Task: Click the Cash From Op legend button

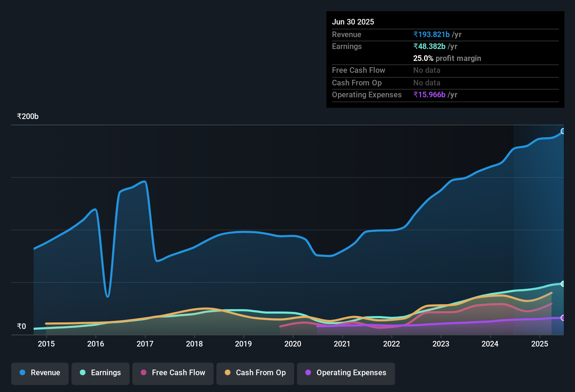Action: coord(255,373)
